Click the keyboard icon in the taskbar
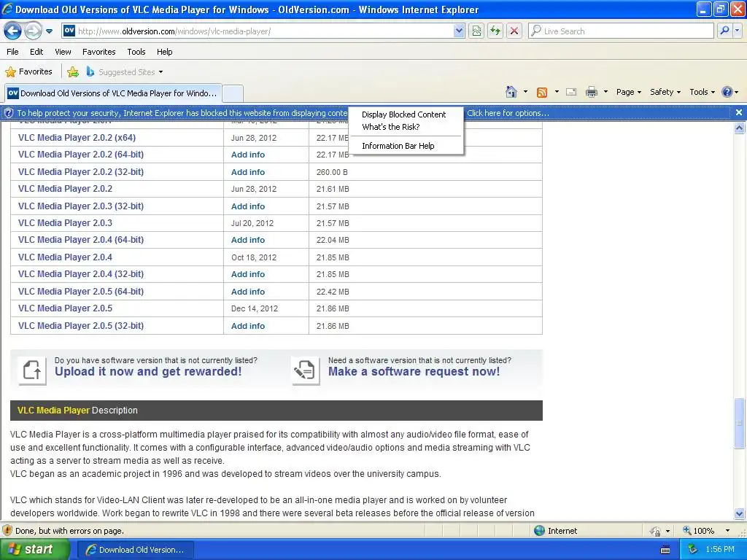The image size is (747, 560). (665, 550)
